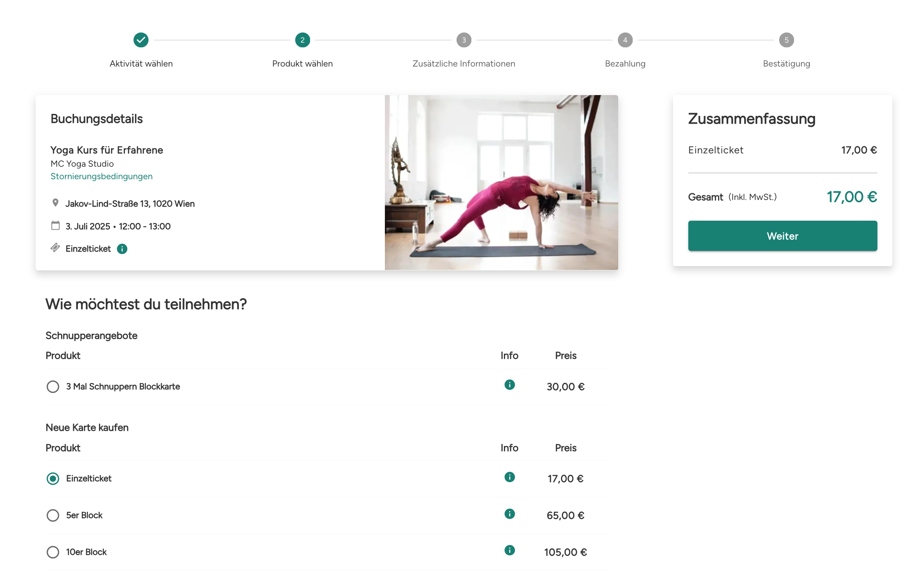Viewport: 924px width, 585px height.
Task: View info icon for the 5er Block
Action: 509,514
